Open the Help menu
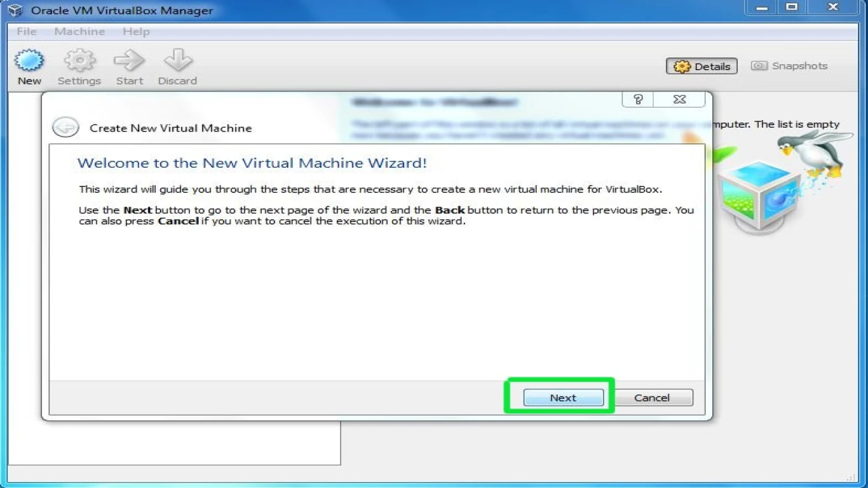The height and width of the screenshot is (488, 868). click(x=136, y=31)
